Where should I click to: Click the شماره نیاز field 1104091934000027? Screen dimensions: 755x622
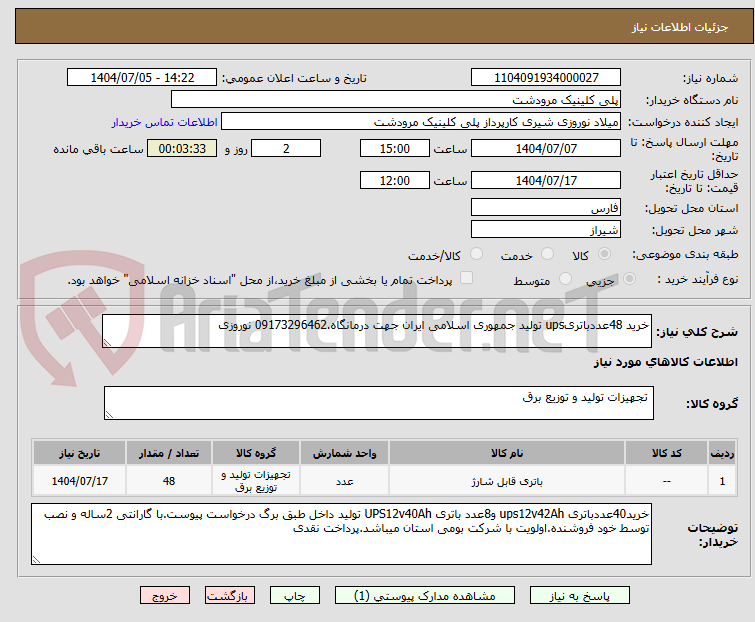coord(546,78)
